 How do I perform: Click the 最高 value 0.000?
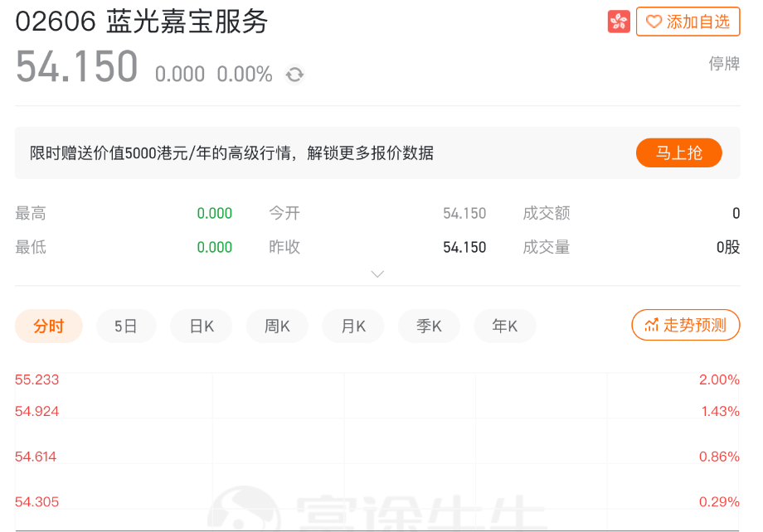215,213
